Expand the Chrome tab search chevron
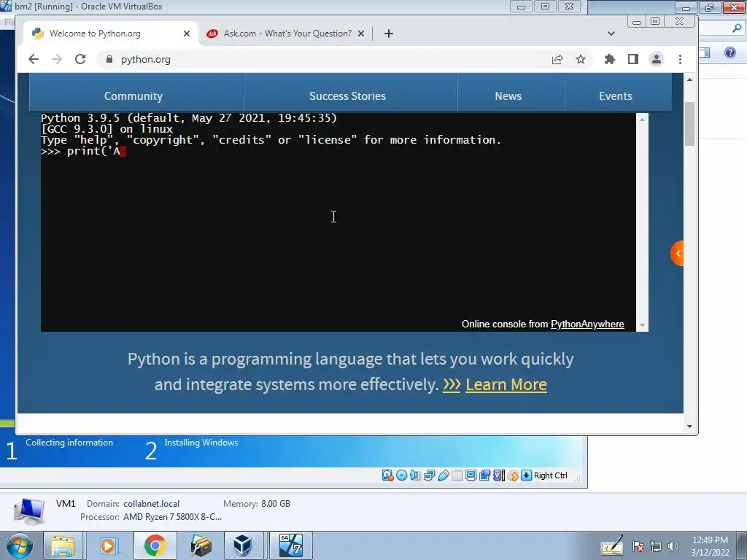 point(611,34)
